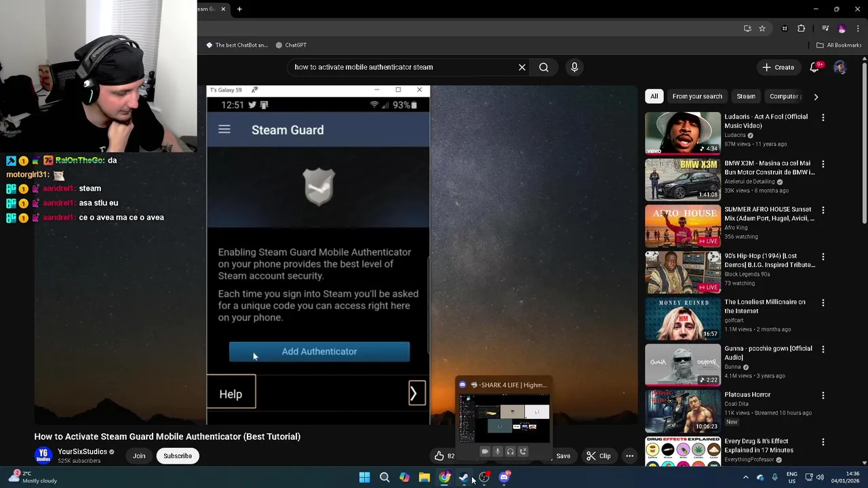Click the Clip button under video

click(598, 456)
